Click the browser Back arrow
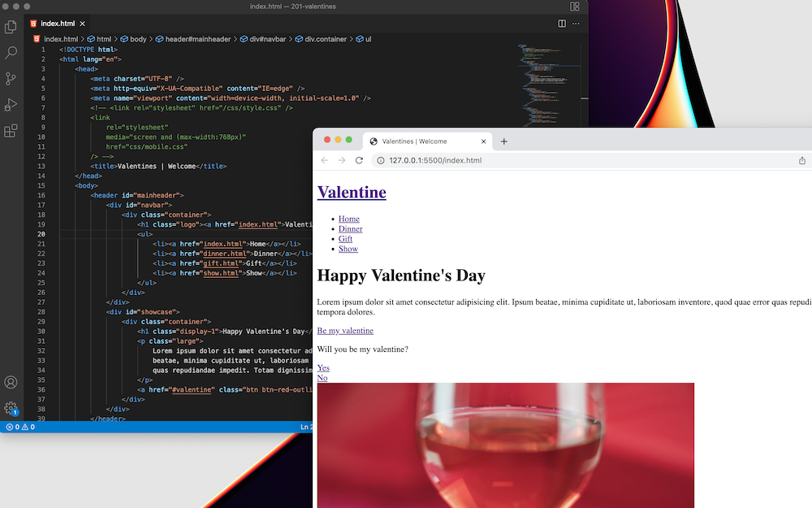This screenshot has height=508, width=812. [325, 160]
